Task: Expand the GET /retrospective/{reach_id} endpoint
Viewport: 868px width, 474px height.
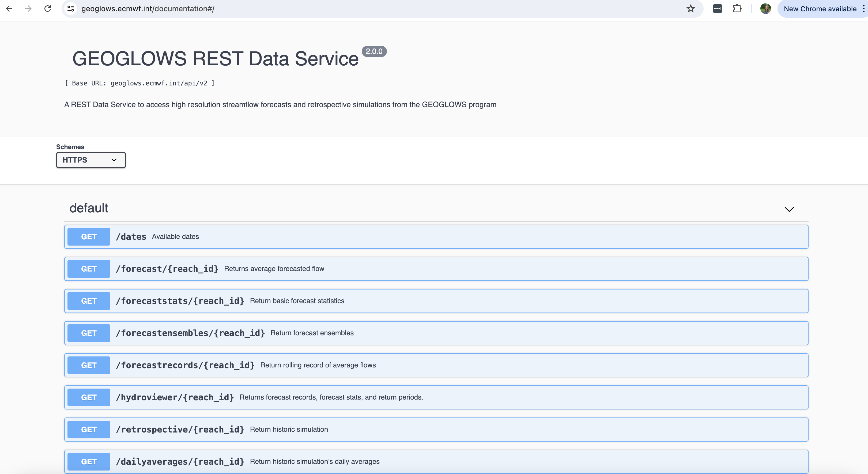Action: [x=436, y=430]
